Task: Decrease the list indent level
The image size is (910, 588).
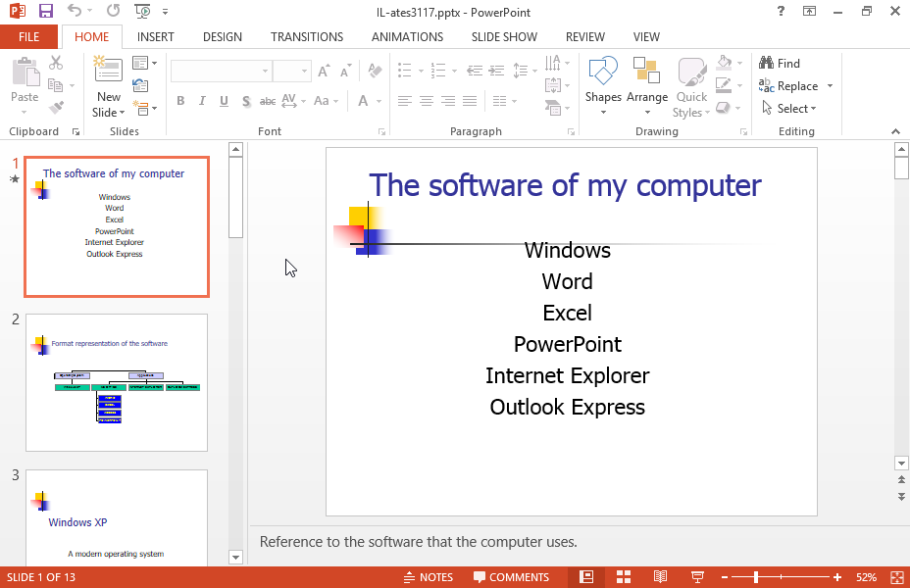Action: click(475, 71)
